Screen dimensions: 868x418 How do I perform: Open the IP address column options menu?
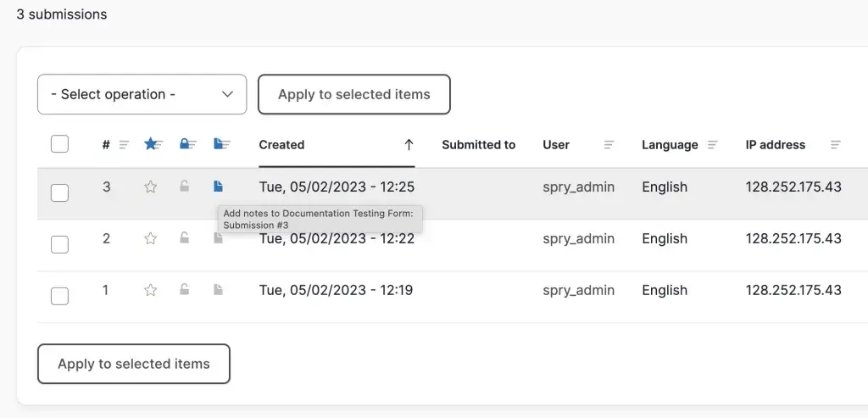pos(836,145)
